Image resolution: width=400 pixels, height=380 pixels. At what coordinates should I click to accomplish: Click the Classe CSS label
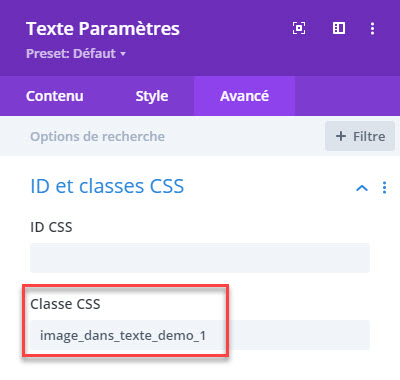tap(65, 304)
